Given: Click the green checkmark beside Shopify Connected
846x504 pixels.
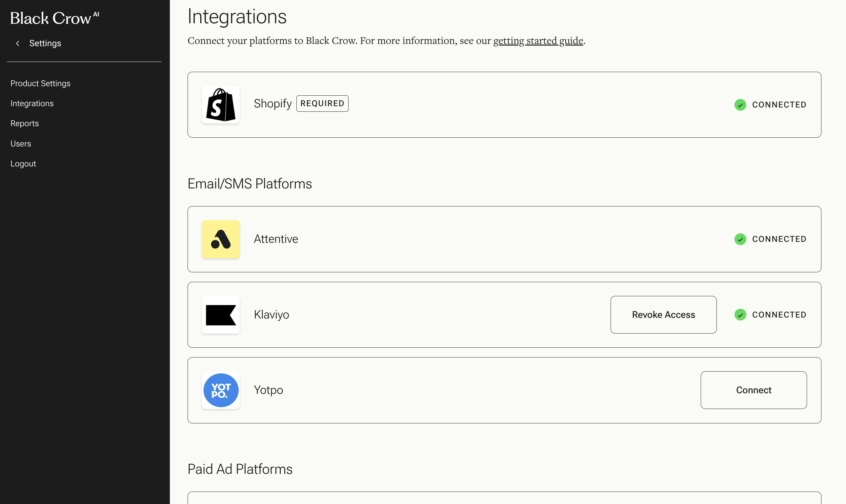Looking at the screenshot, I should pos(740,105).
